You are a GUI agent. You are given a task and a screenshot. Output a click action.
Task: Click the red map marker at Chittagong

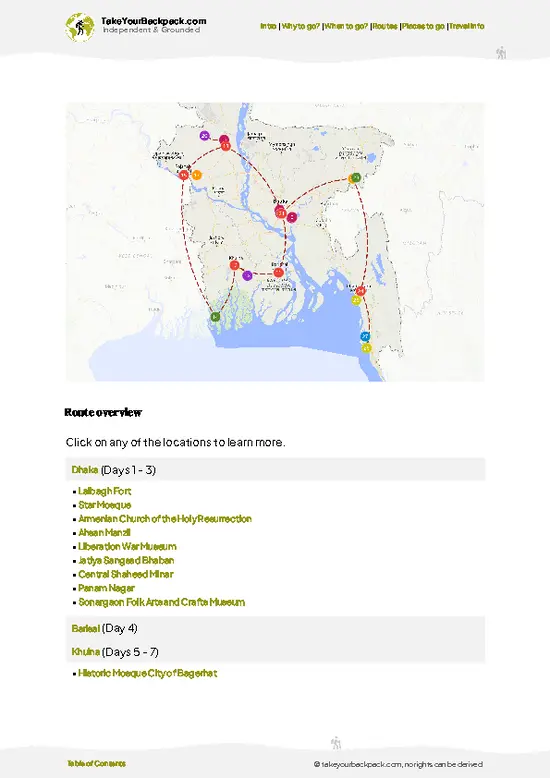point(361,291)
